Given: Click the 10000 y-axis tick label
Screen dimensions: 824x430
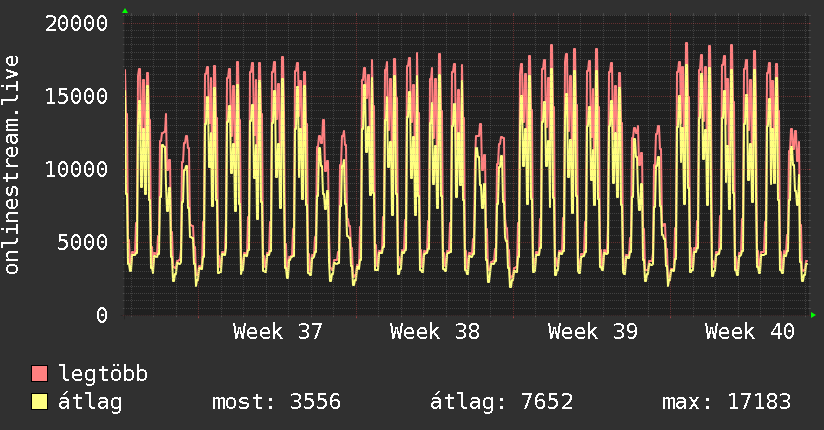Looking at the screenshot, I should pos(76,169).
